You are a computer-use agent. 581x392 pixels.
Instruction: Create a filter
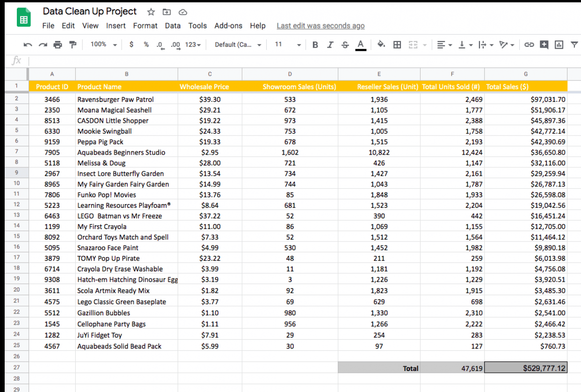(574, 44)
